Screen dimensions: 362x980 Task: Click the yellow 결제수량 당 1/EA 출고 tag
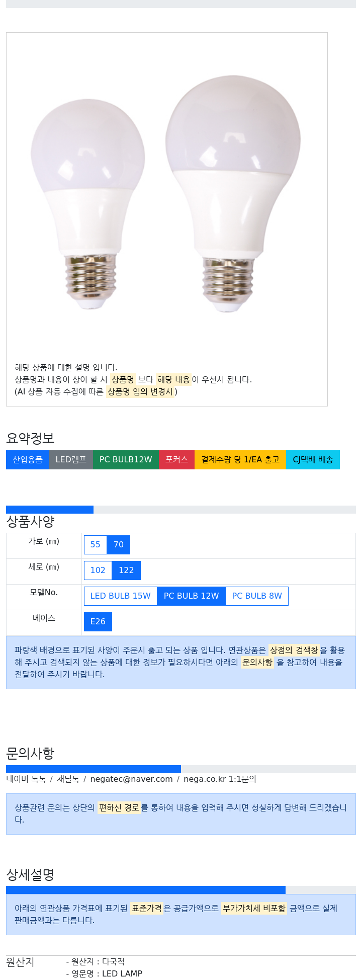[240, 460]
